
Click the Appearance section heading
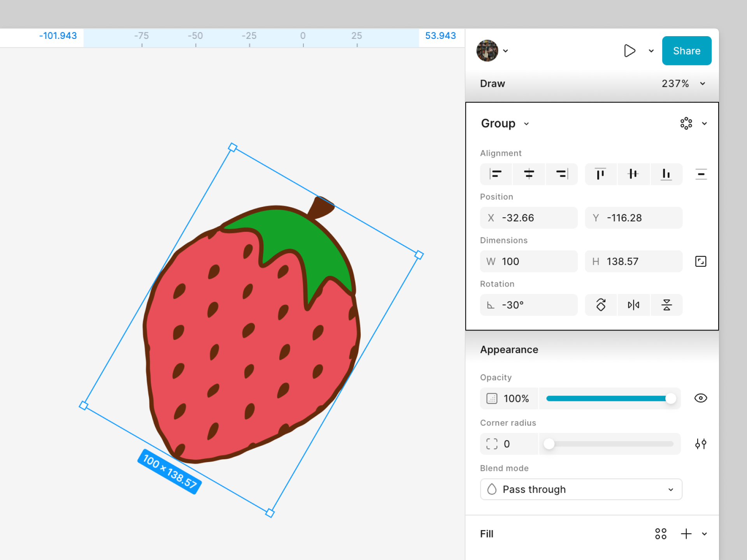[x=509, y=350]
